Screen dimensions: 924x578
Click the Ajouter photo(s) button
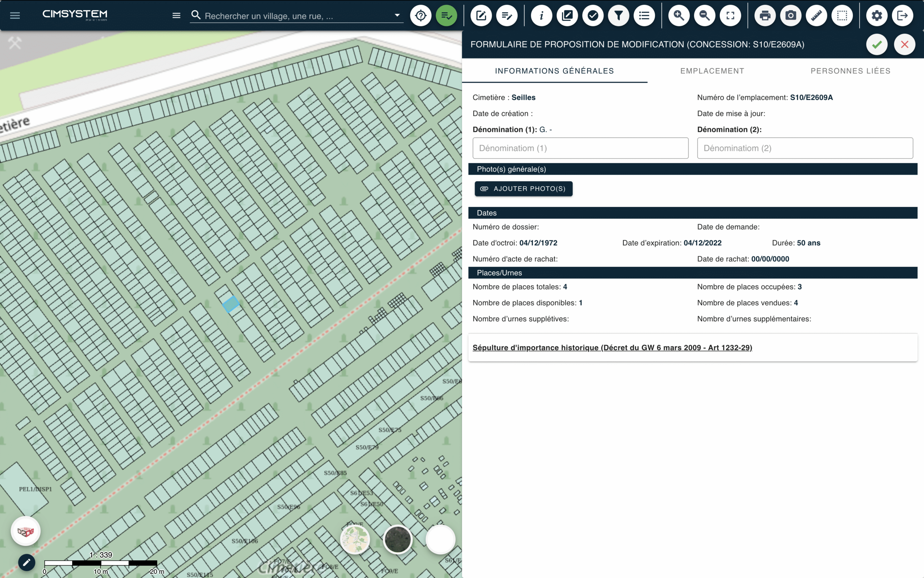point(523,188)
